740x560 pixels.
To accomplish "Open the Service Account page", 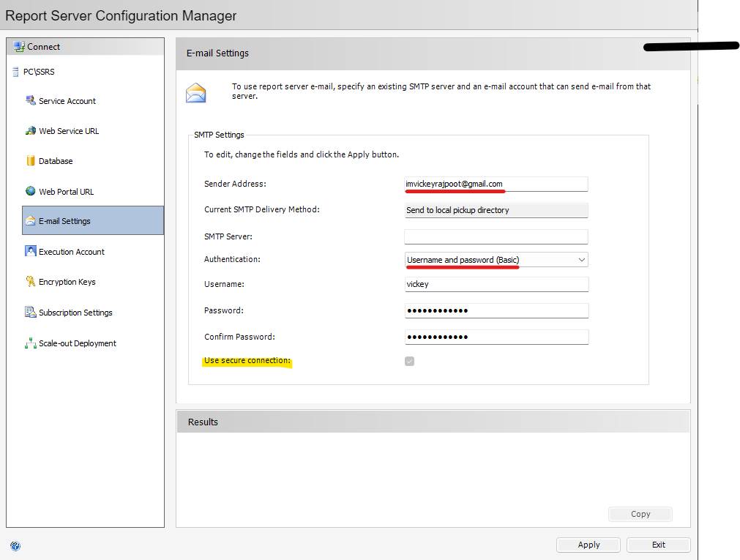I will point(67,101).
